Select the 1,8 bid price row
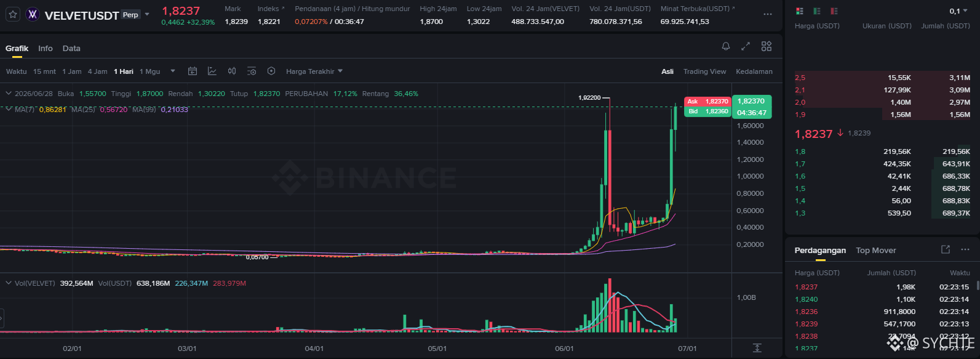The width and height of the screenshot is (980, 359). (883, 151)
